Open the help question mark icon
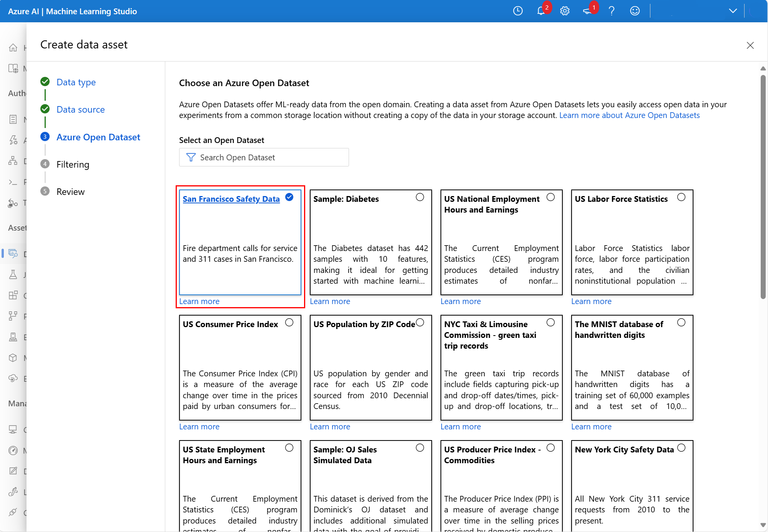Image resolution: width=768 pixels, height=532 pixels. point(612,11)
